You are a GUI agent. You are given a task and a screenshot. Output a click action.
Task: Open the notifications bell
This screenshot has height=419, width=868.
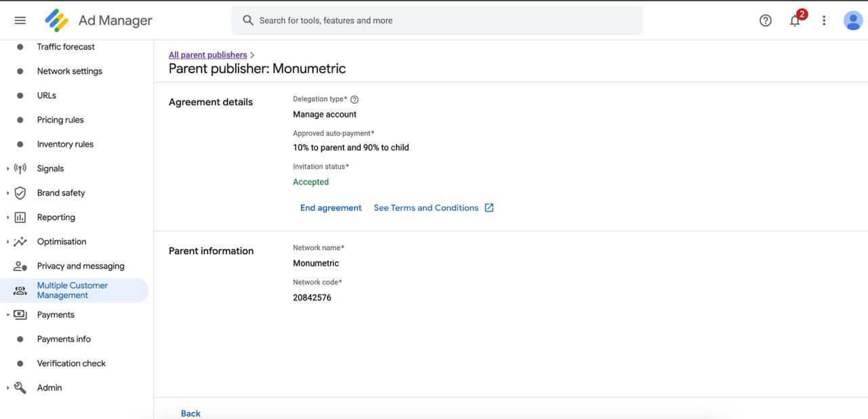click(795, 20)
